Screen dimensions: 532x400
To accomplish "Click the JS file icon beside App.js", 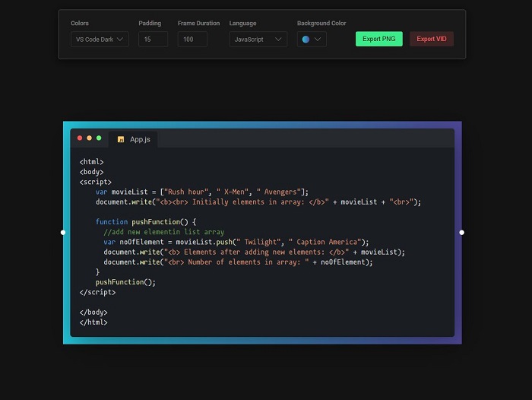I will pyautogui.click(x=120, y=139).
